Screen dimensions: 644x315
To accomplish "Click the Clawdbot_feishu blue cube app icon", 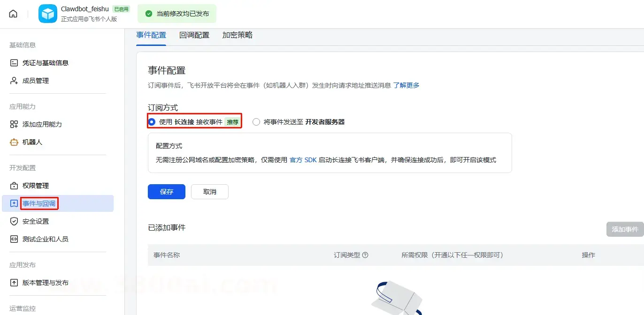I will [48, 14].
